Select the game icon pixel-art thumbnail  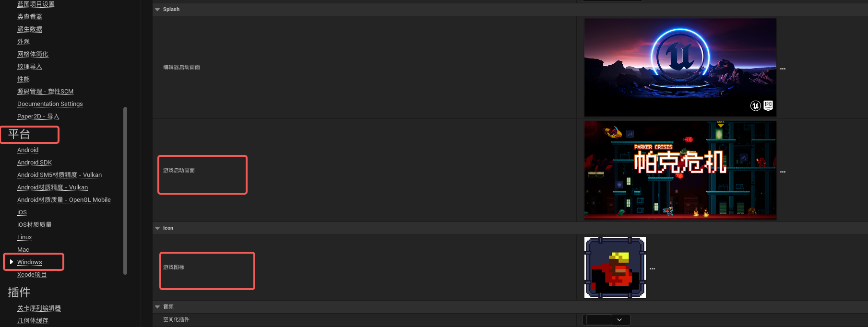[615, 268]
